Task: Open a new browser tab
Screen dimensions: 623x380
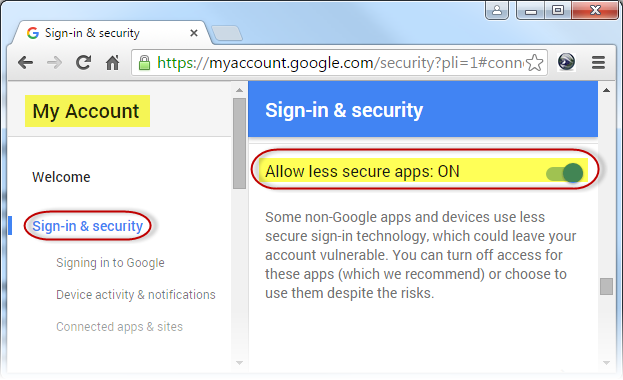Action: 227,33
